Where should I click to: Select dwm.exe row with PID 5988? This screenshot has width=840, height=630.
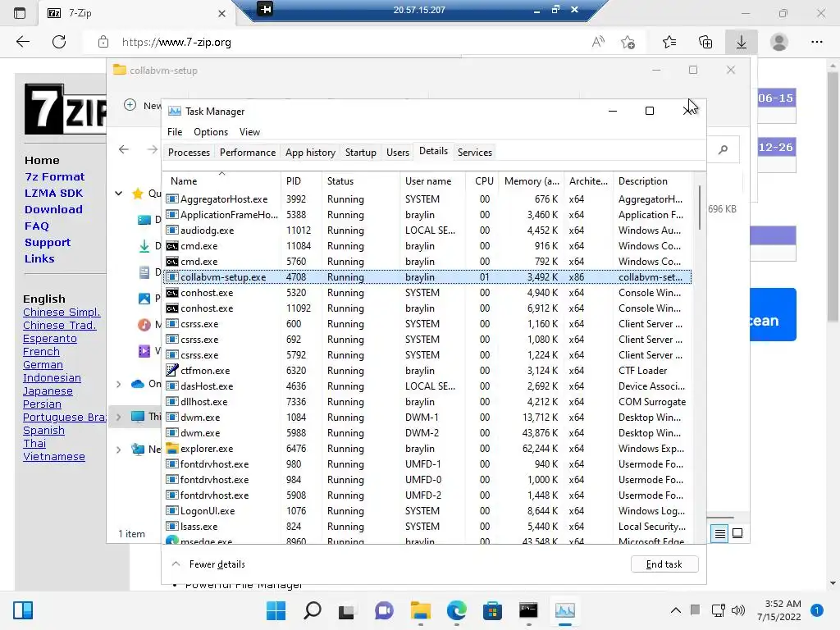point(427,433)
